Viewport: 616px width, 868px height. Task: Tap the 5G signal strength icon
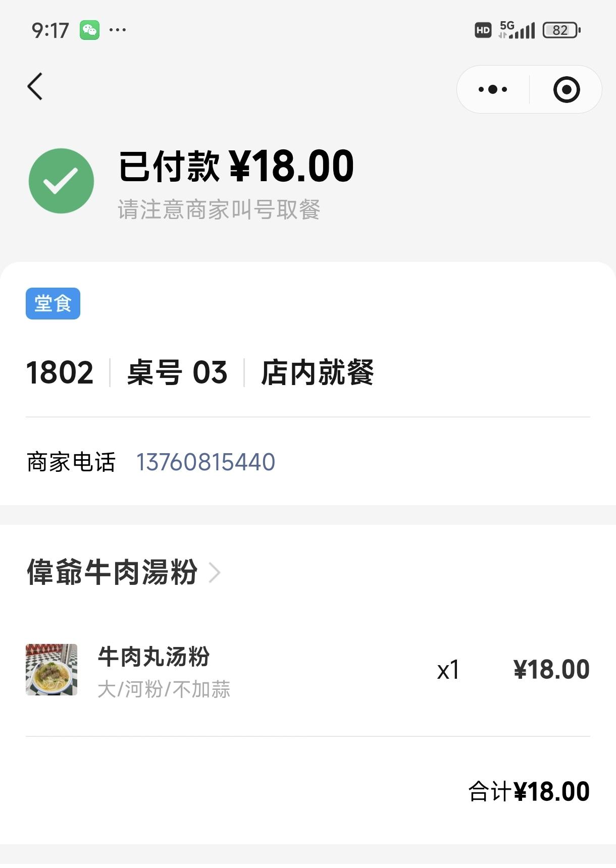[516, 30]
